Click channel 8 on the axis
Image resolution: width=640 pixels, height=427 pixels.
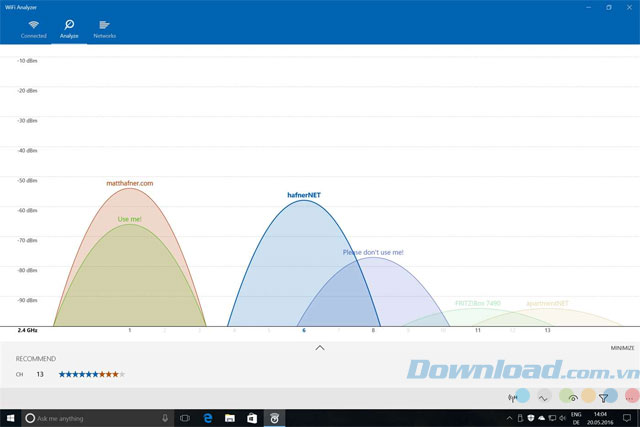pos(373,330)
